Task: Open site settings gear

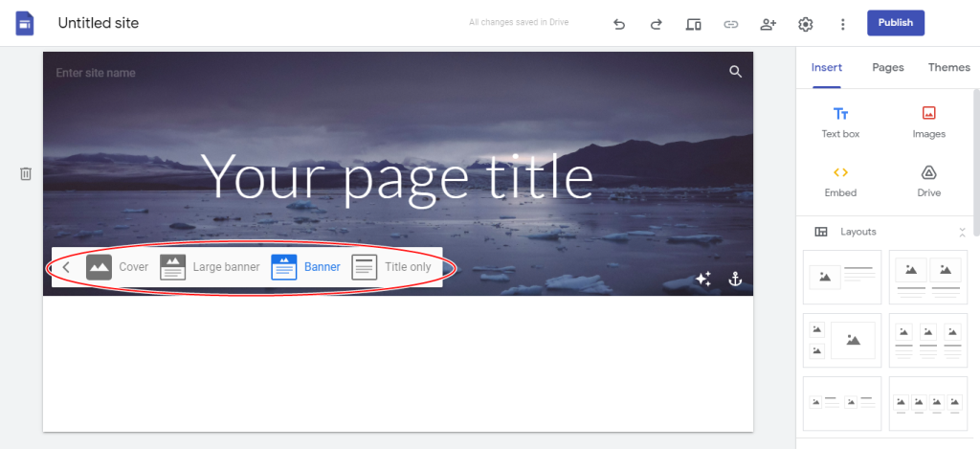Action: click(806, 24)
